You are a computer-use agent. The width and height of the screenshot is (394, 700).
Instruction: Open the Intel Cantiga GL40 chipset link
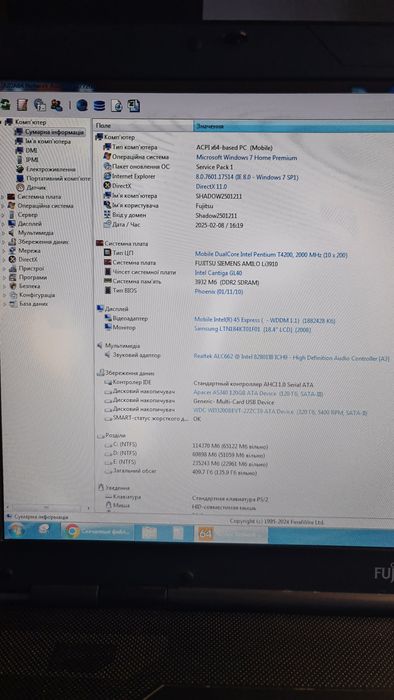pyautogui.click(x=219, y=272)
